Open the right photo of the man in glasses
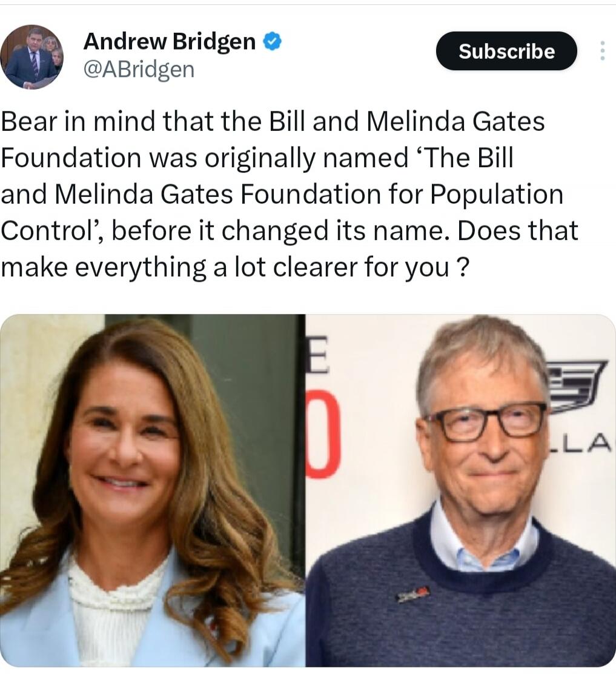 [x=460, y=490]
